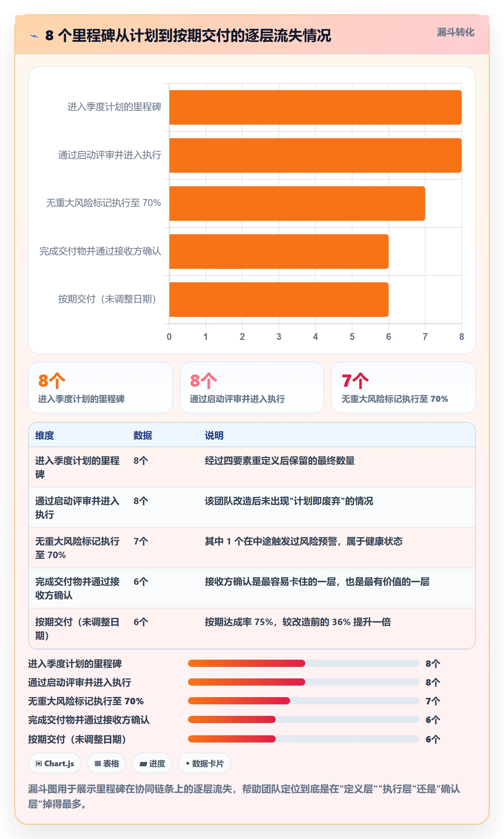Select the 进度 tag chip
Screen dimensions: 504x839
pos(152,763)
